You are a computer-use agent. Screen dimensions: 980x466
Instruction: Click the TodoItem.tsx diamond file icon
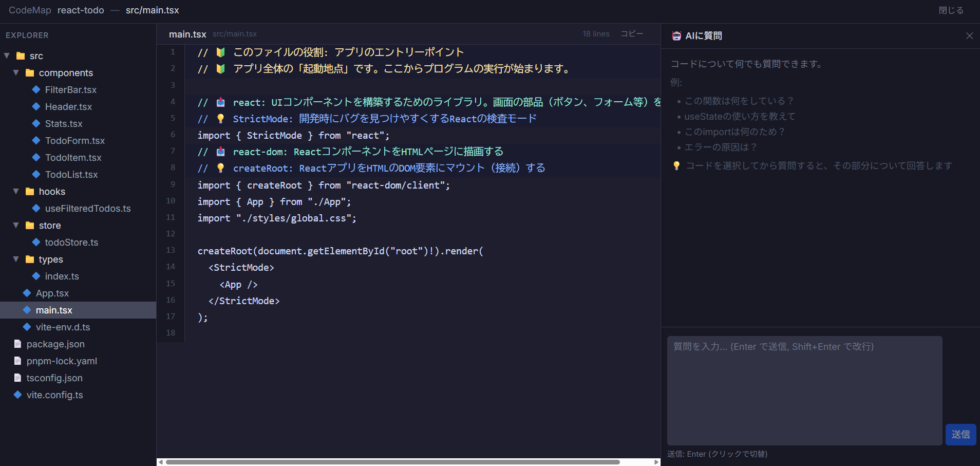point(36,157)
